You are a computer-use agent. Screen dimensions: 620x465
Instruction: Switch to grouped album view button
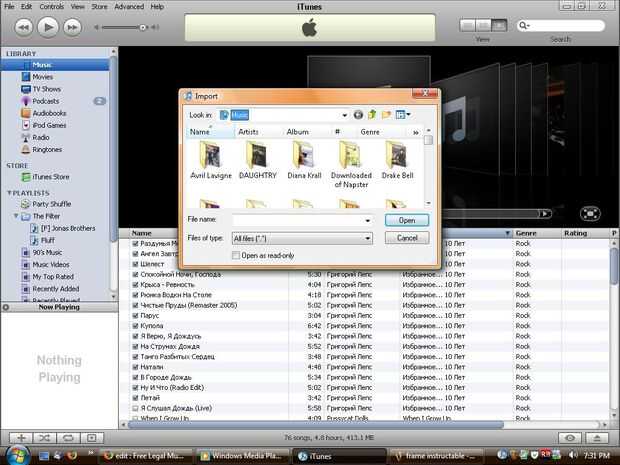click(483, 26)
